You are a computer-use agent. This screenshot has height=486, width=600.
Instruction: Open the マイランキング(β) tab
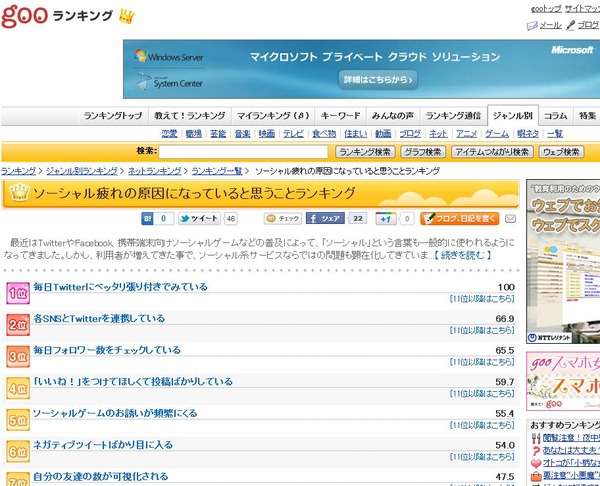[x=273, y=116]
